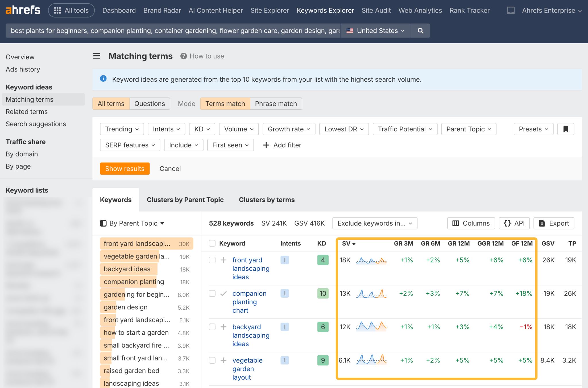Open the vegetable garden layout keyword
Viewport: 588px width, 388px height.
(247, 368)
